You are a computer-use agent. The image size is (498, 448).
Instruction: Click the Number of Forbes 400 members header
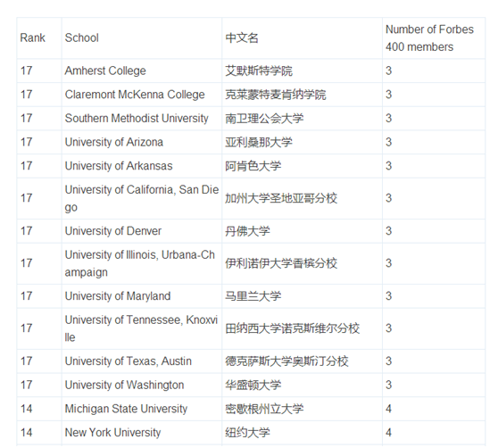coord(434,38)
